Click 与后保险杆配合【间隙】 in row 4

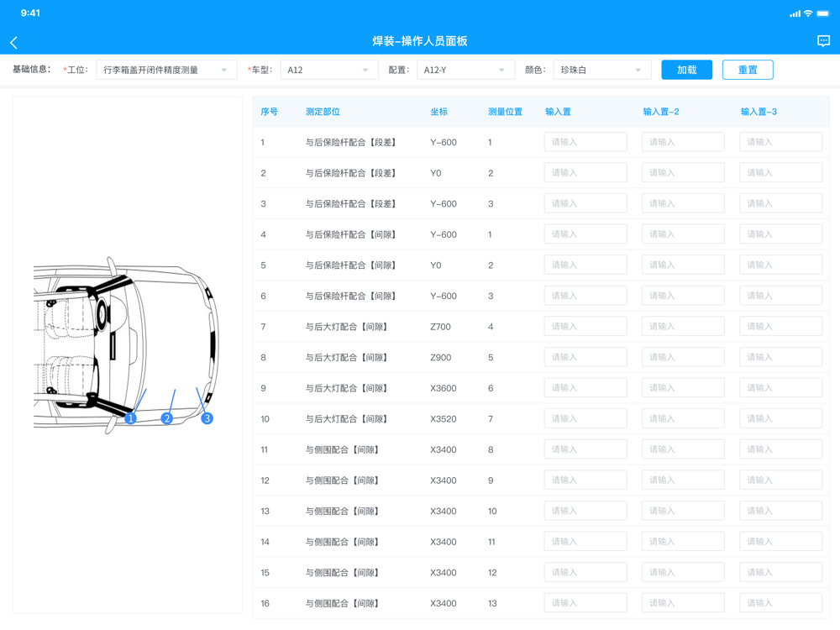(x=351, y=234)
